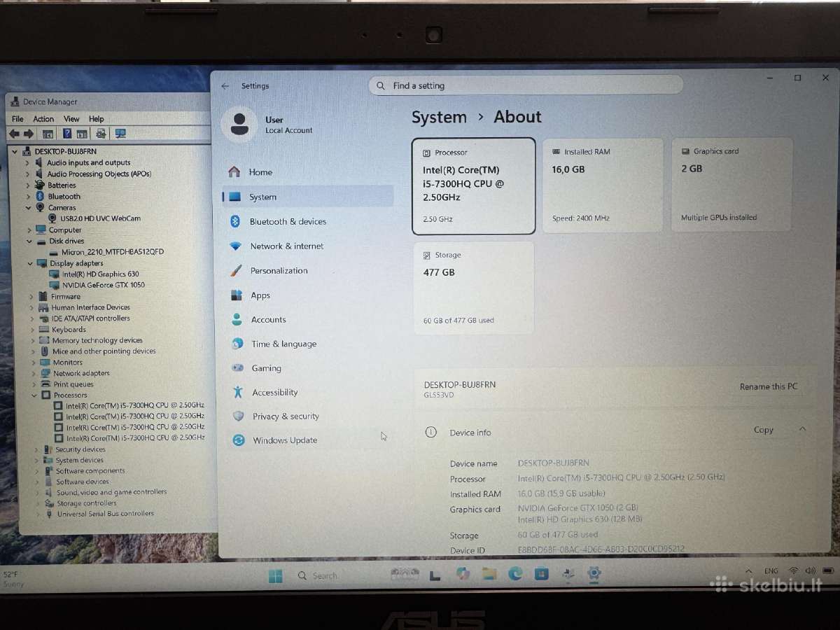Viewport: 840px width, 630px height.
Task: Open the Windows Start button on taskbar
Action: (276, 576)
